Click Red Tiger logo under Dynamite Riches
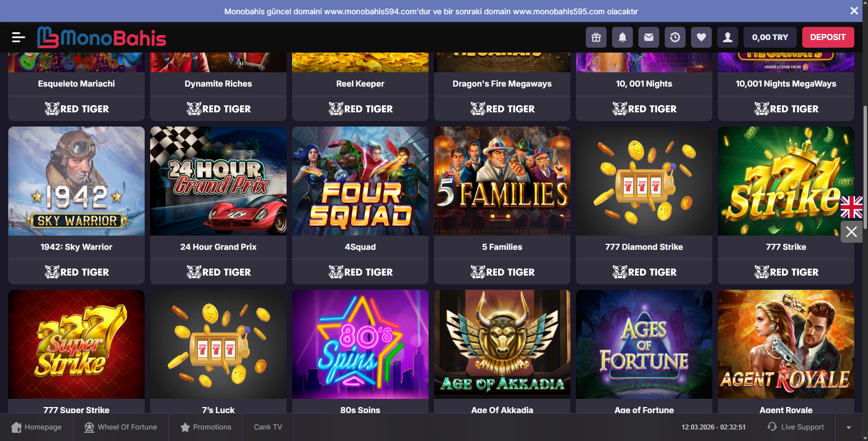Image resolution: width=868 pixels, height=441 pixels. coord(219,109)
